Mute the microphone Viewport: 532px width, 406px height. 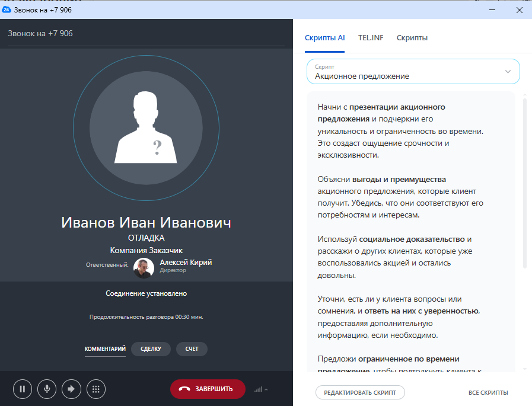click(47, 389)
